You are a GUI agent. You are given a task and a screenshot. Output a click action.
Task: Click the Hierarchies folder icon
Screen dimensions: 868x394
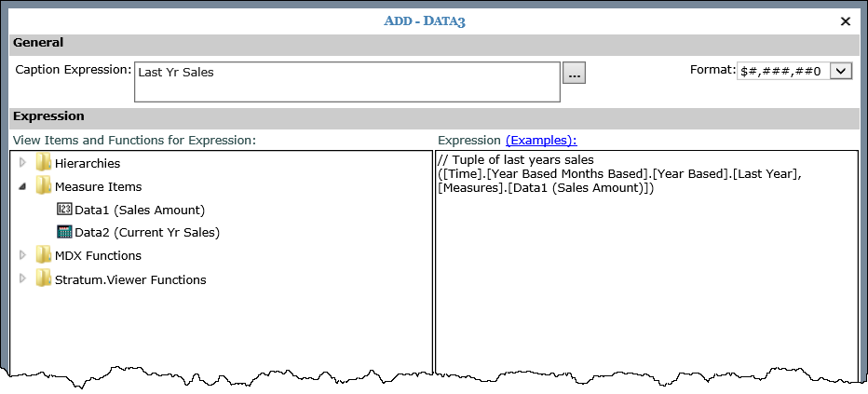43,163
